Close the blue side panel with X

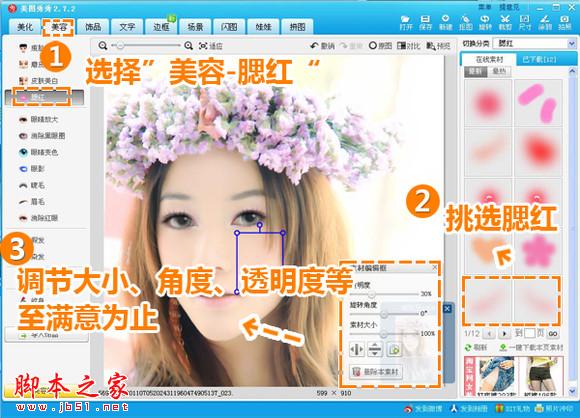coord(447,309)
